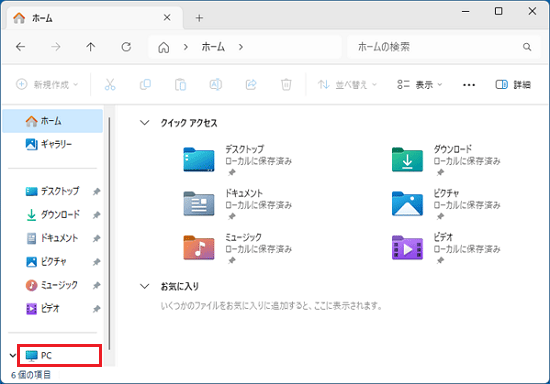Close the ホーム tab

click(167, 18)
